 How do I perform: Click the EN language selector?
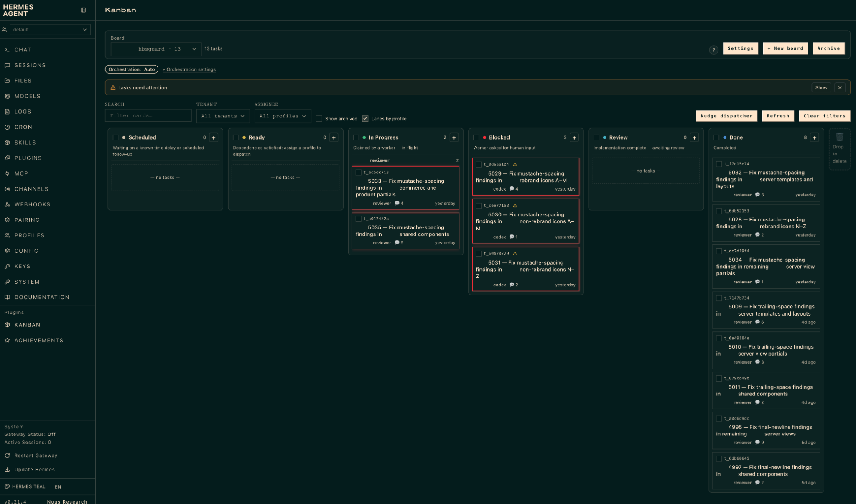pyautogui.click(x=58, y=487)
